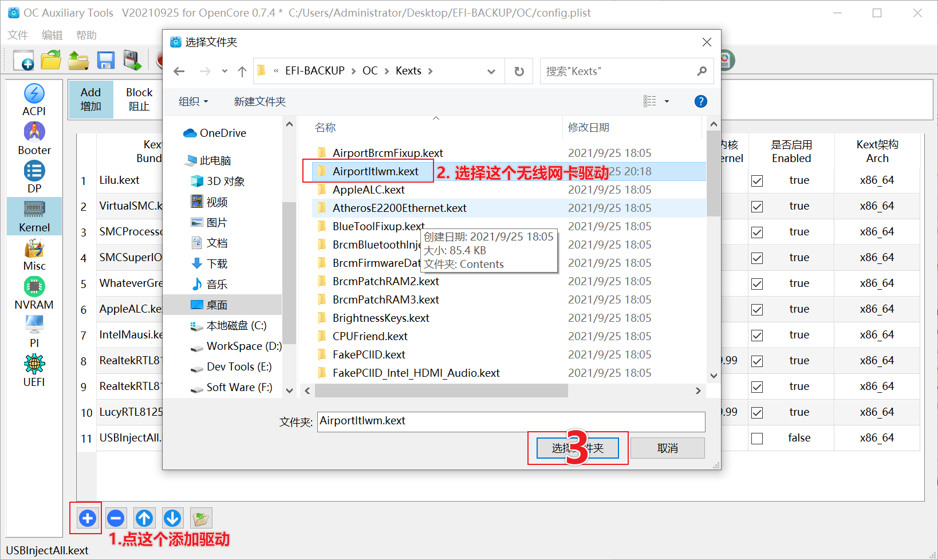Click the open folder toolbar icon
The height and width of the screenshot is (560, 938).
tap(51, 60)
